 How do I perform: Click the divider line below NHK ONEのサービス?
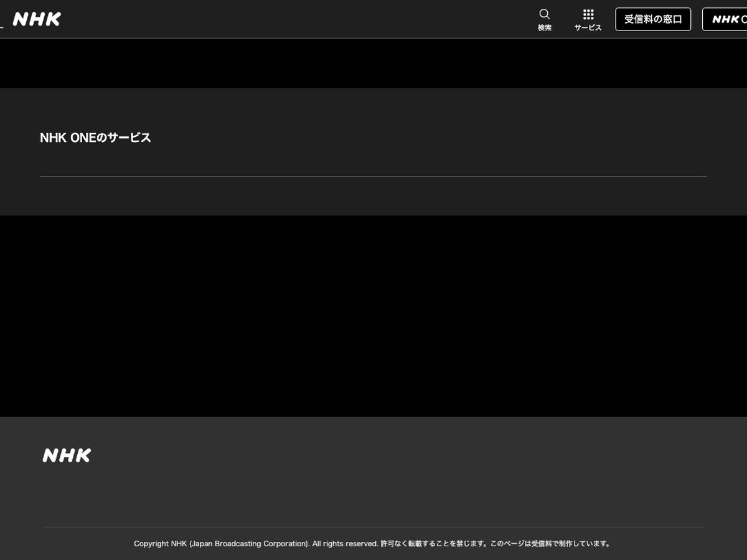click(x=374, y=177)
